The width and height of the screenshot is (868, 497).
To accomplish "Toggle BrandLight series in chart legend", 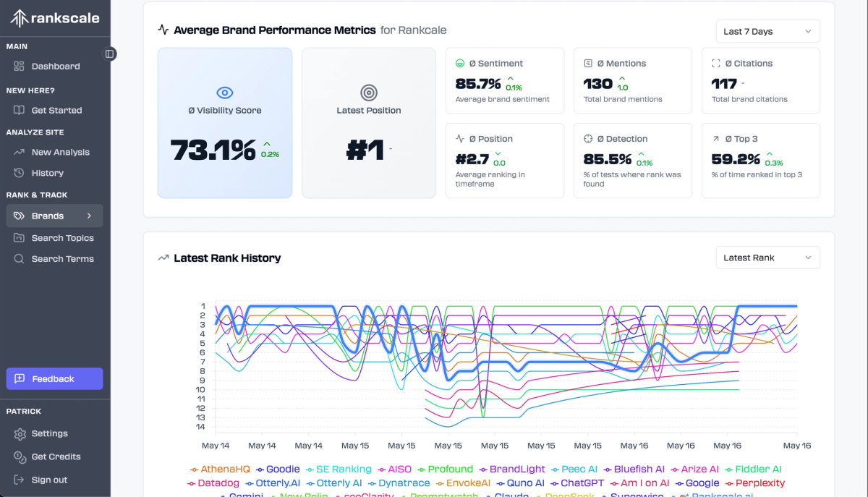I will [x=512, y=470].
